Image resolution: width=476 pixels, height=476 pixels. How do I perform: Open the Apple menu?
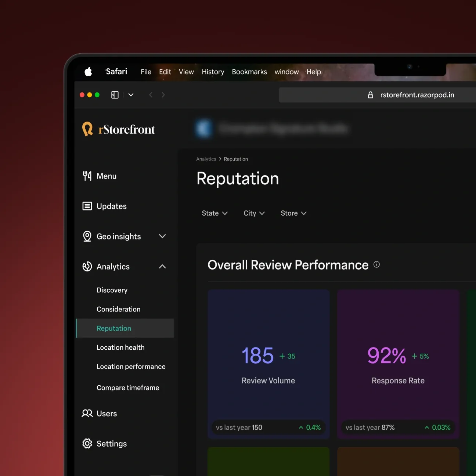click(88, 72)
